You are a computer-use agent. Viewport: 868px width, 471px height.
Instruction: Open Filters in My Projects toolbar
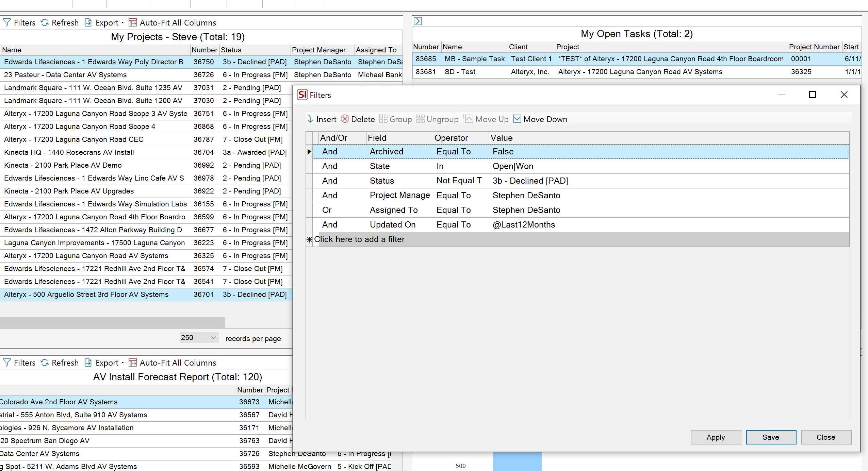point(19,23)
